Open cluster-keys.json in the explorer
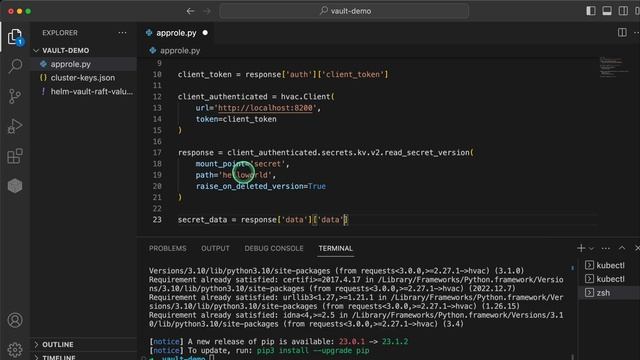The image size is (640, 360). coord(84,78)
